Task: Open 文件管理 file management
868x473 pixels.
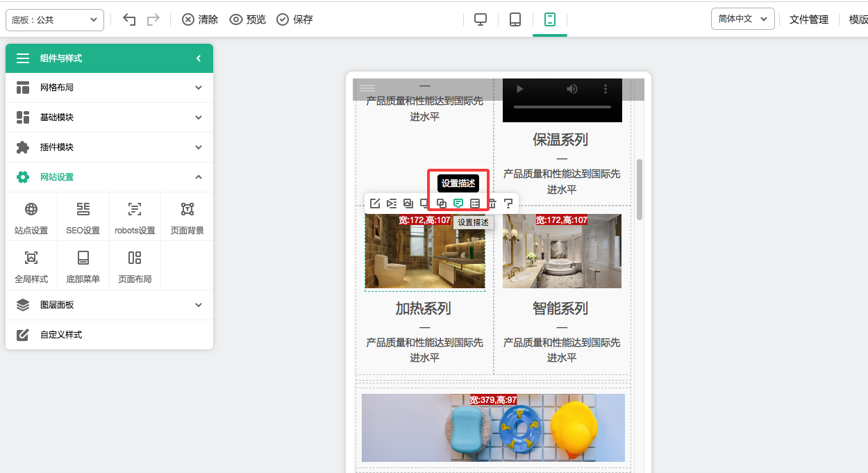Action: point(809,19)
